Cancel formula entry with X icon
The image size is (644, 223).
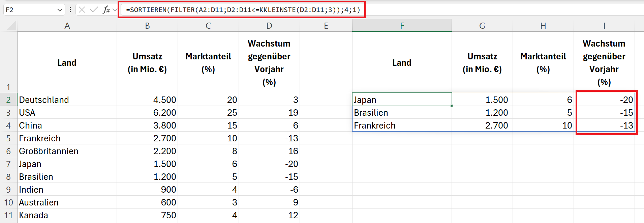tap(82, 10)
